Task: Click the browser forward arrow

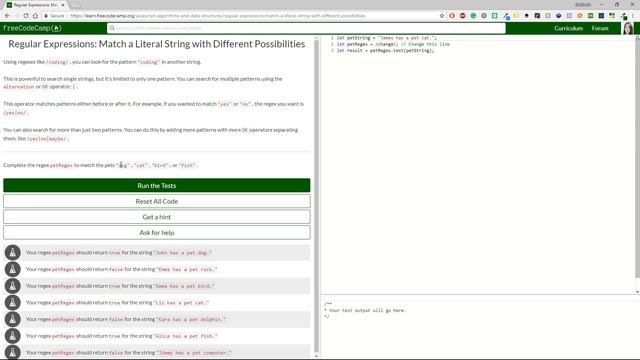Action: pyautogui.click(x=17, y=16)
